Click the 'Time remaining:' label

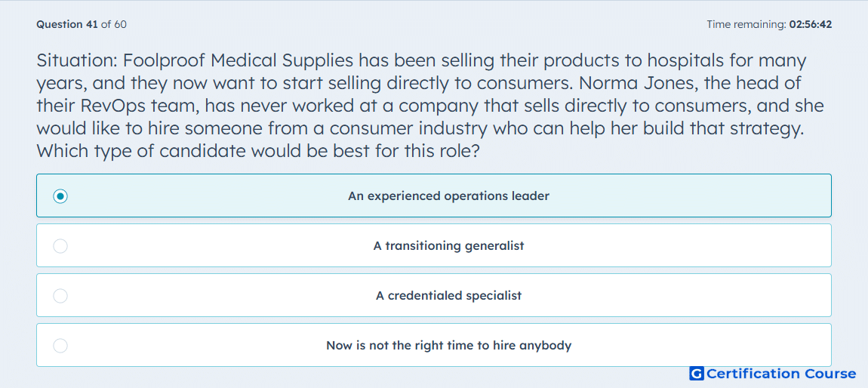point(745,24)
